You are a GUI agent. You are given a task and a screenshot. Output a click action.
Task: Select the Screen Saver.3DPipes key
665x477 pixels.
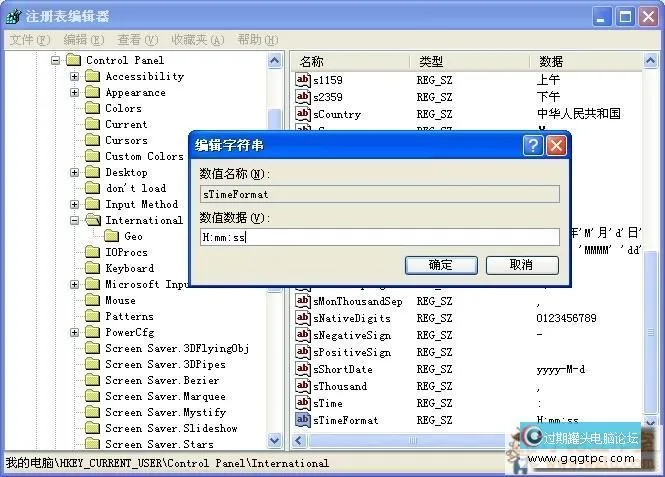[x=165, y=364]
